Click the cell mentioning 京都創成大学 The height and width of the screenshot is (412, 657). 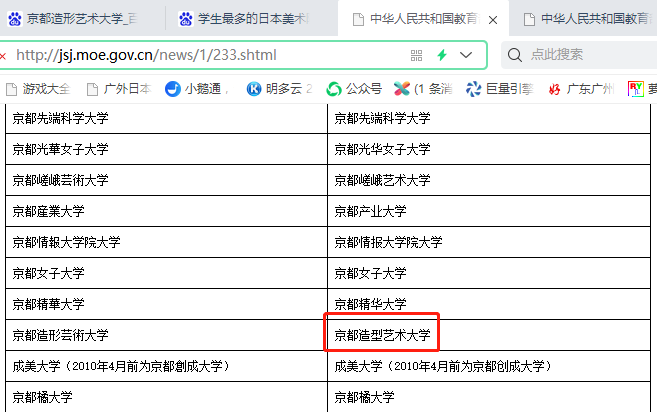tap(166, 366)
